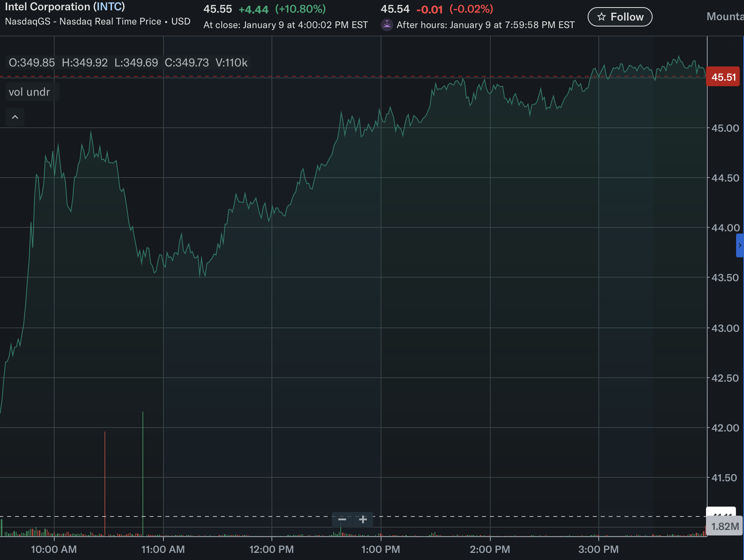Follow Intel Corporation with the star button
Screen dimensions: 744x560
(620, 17)
